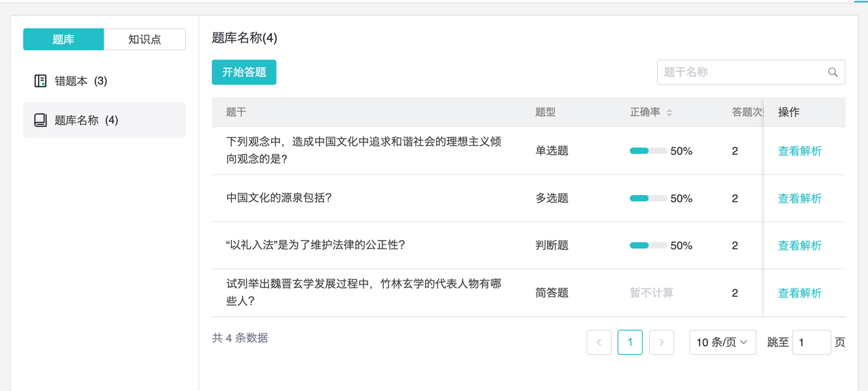Go to previous page arrow
868x391 pixels.
click(x=599, y=343)
